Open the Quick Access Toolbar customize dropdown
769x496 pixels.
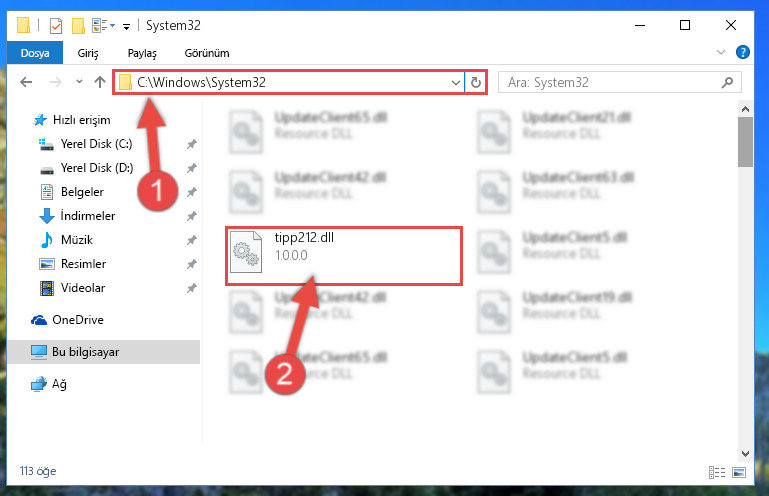(x=126, y=26)
